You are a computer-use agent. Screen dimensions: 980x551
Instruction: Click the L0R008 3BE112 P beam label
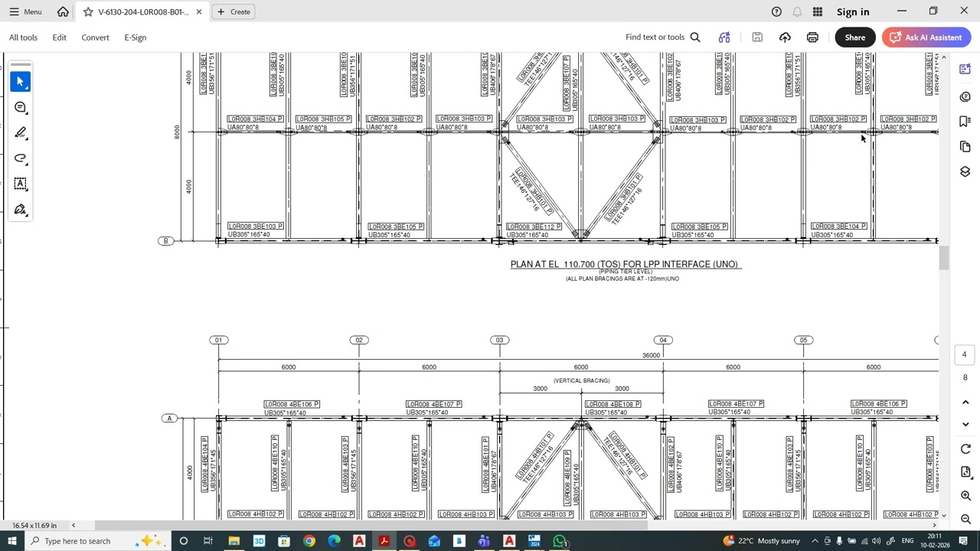tap(534, 227)
